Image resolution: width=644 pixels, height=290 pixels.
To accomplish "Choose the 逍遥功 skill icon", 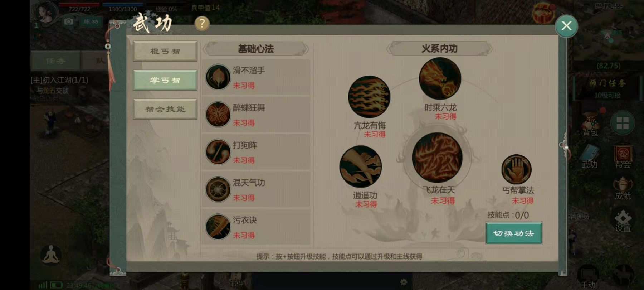I will click(361, 166).
